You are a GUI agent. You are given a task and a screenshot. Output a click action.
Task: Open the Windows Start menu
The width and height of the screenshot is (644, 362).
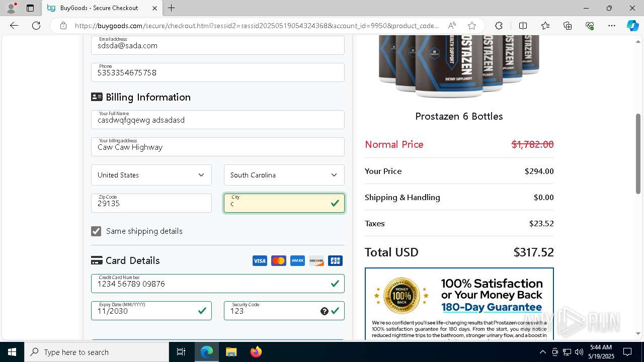[x=12, y=352]
